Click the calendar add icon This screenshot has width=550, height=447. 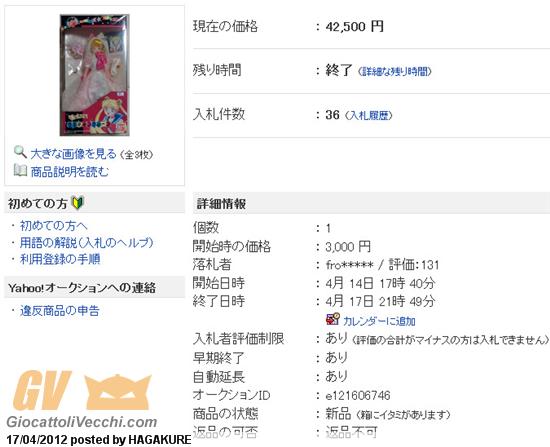coord(333,319)
